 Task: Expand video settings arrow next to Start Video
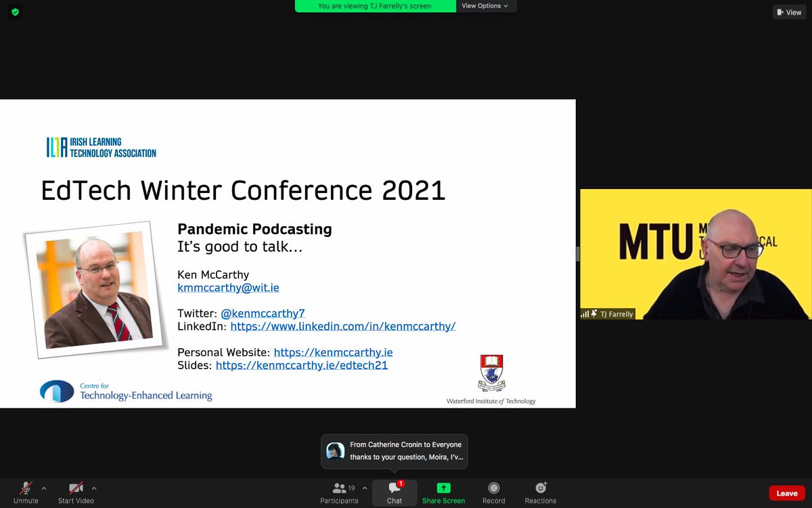(94, 488)
